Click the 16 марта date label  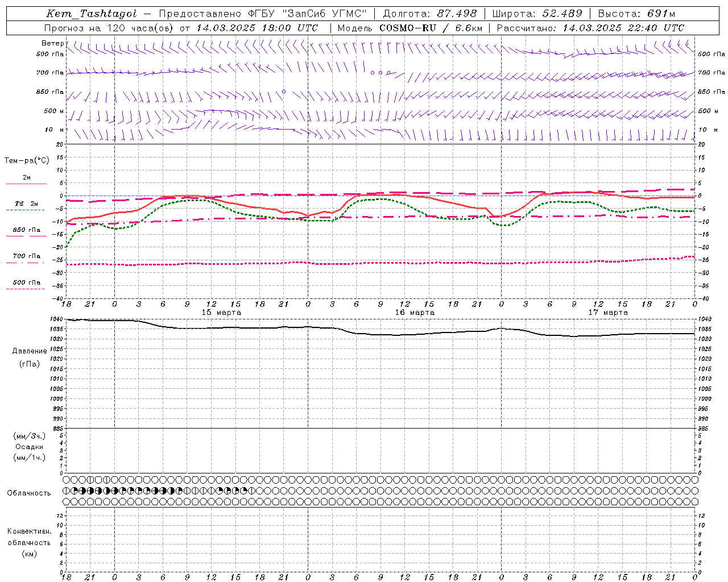(415, 313)
